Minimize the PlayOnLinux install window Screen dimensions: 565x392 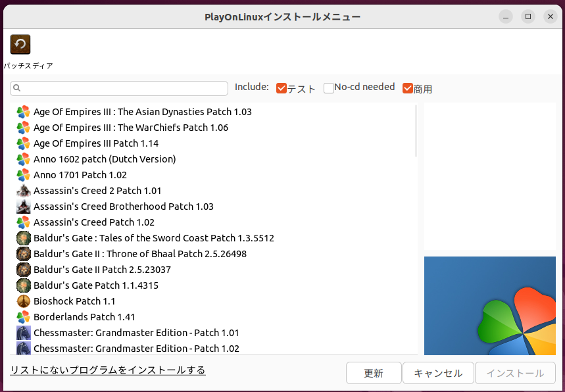point(506,16)
